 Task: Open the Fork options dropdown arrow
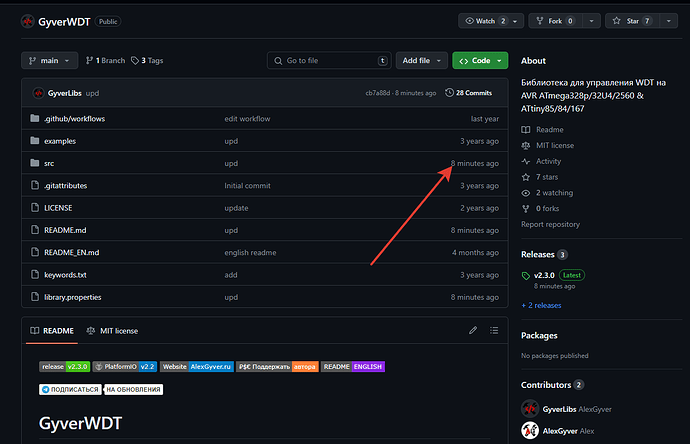tap(591, 21)
